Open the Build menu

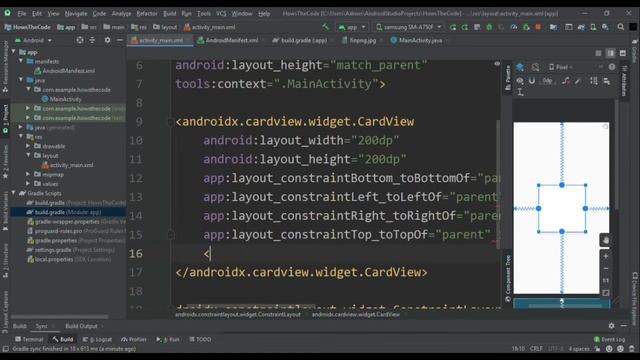coord(169,13)
